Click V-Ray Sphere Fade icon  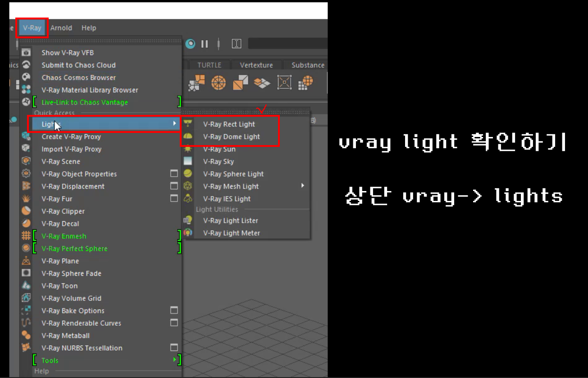coord(26,273)
